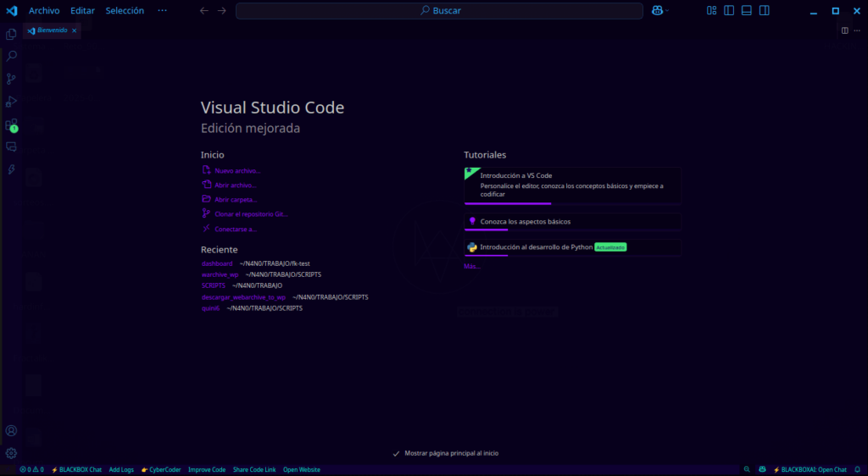Open recent folder SCRIPTS

pos(213,285)
